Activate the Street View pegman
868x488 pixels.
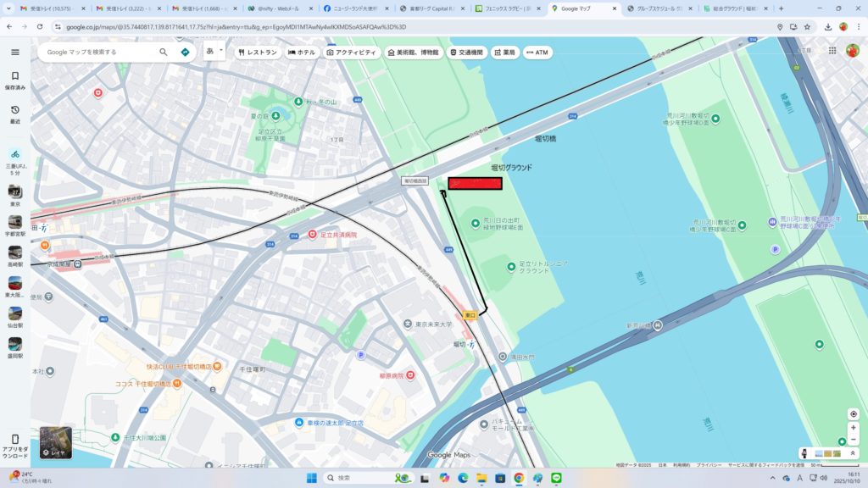(x=804, y=453)
